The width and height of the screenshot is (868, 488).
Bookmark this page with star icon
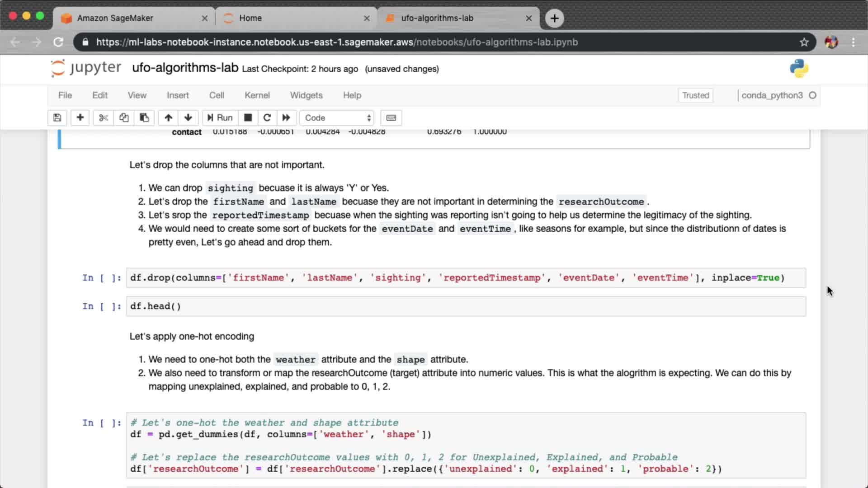click(x=804, y=42)
